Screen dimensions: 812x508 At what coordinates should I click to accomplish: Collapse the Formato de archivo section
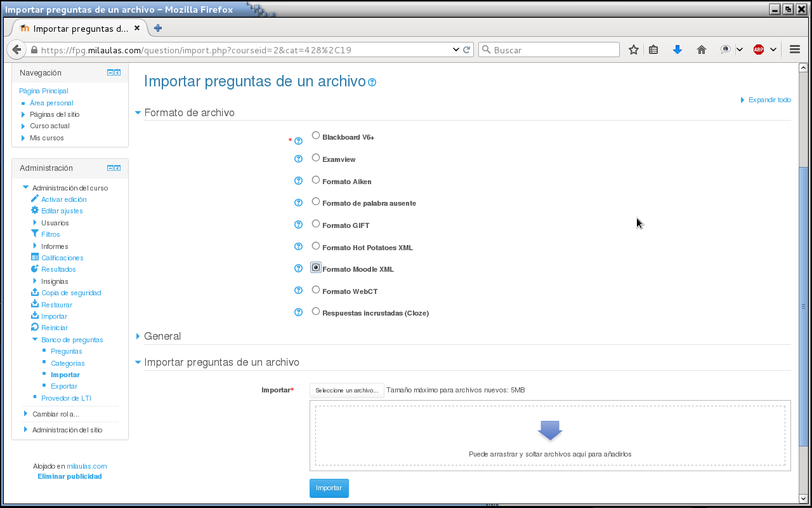pyautogui.click(x=189, y=112)
